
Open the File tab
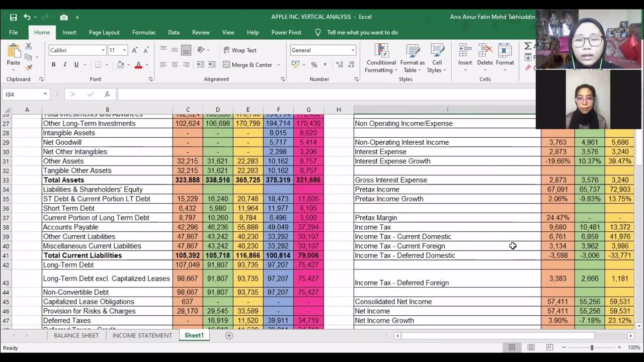pyautogui.click(x=14, y=32)
